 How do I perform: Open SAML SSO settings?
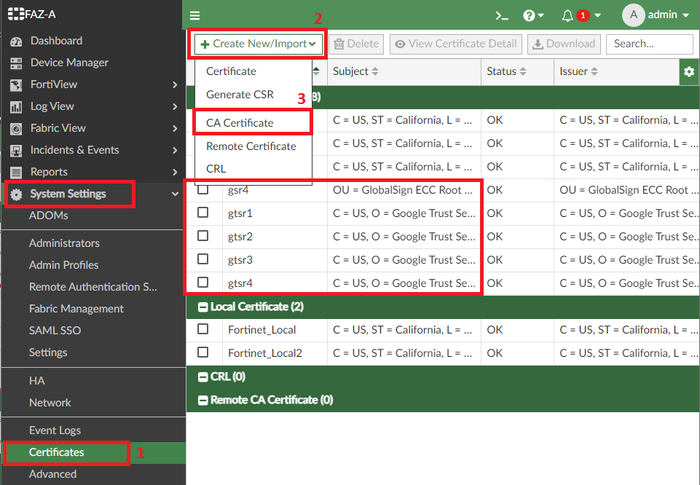[55, 331]
